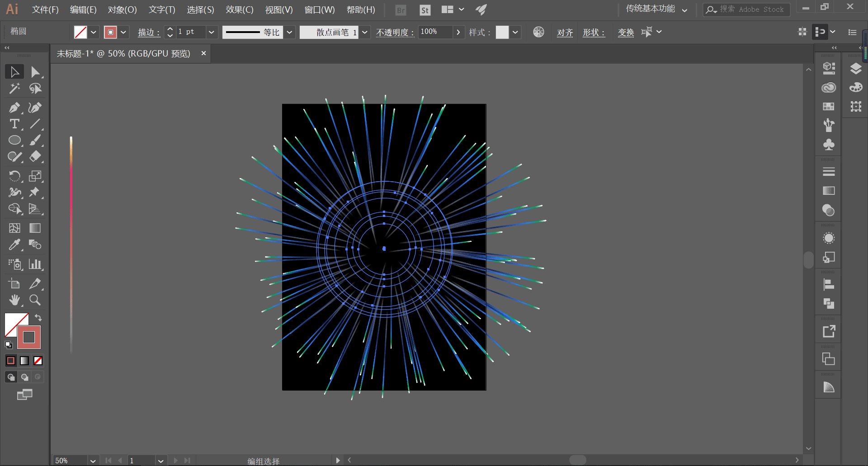Screen dimensions: 868x466
Task: Enable Draw Normal mode
Action: pyautogui.click(x=11, y=377)
